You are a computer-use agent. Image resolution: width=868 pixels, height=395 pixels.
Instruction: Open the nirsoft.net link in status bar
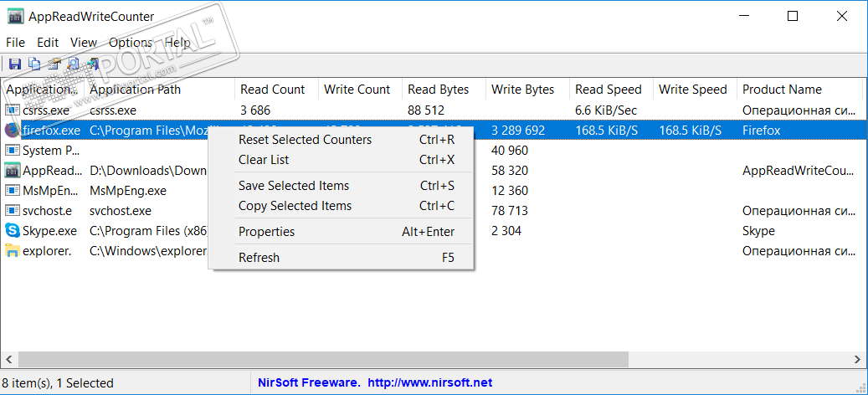click(430, 383)
